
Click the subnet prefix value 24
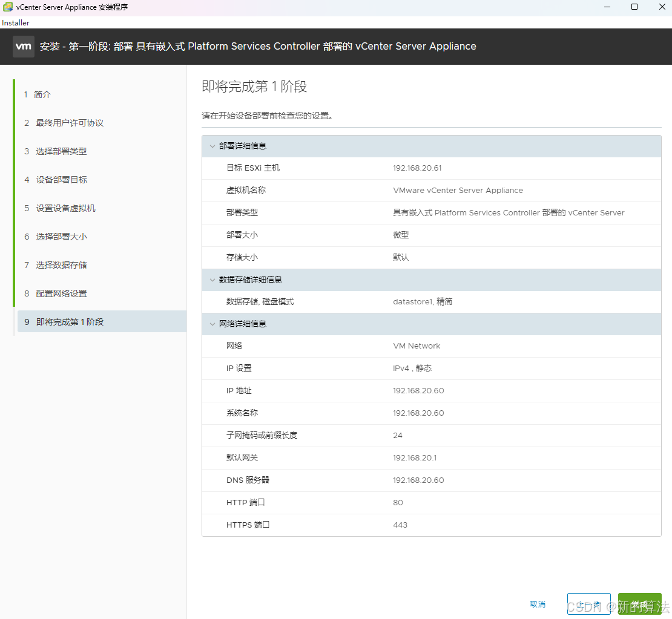[x=397, y=435]
